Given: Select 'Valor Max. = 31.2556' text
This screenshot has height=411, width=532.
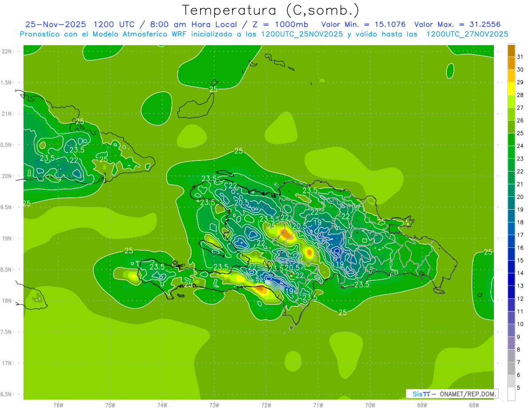Looking at the screenshot, I should click(458, 24).
